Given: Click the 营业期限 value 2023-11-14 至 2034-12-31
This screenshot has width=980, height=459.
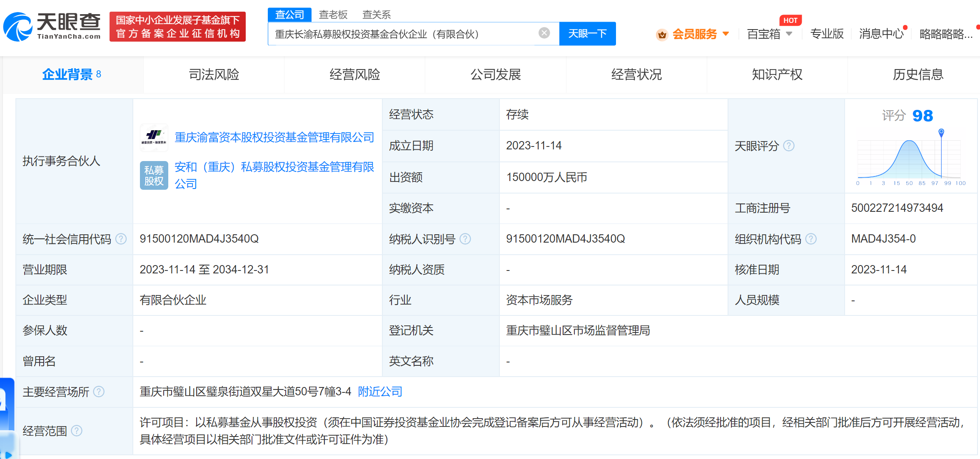Looking at the screenshot, I should [x=204, y=270].
